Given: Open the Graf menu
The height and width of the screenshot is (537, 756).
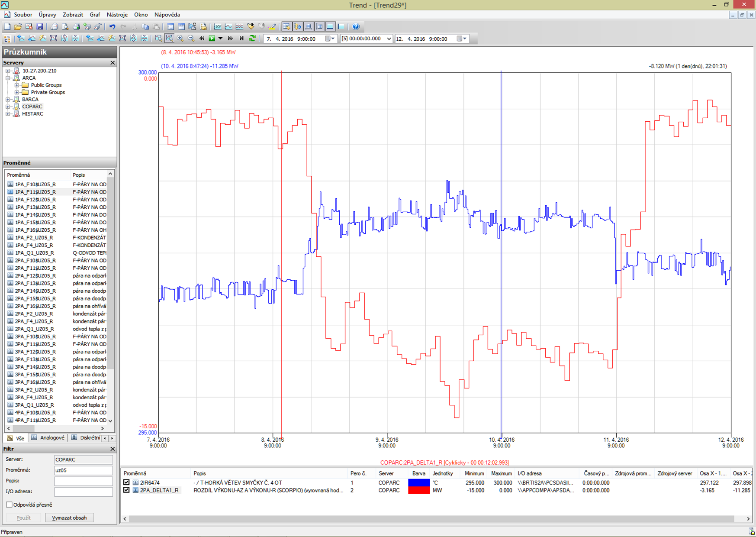Looking at the screenshot, I should [95, 15].
